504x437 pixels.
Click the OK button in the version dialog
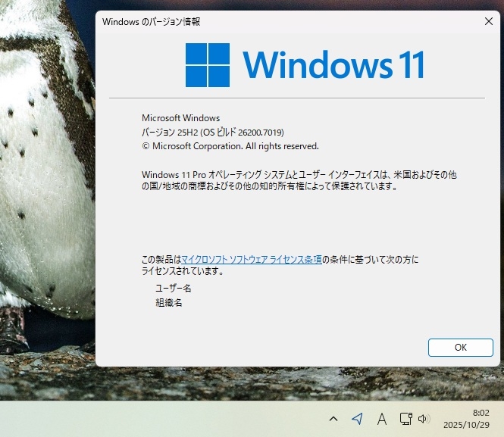click(460, 348)
